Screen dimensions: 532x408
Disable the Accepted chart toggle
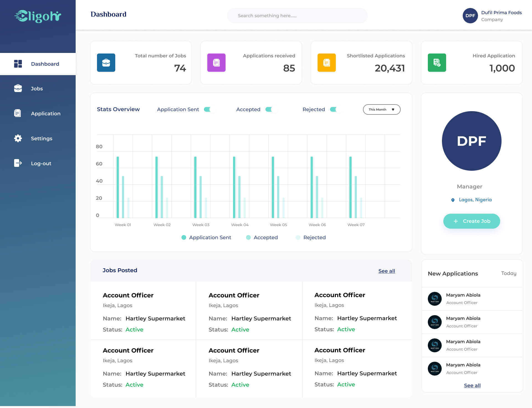pos(271,109)
